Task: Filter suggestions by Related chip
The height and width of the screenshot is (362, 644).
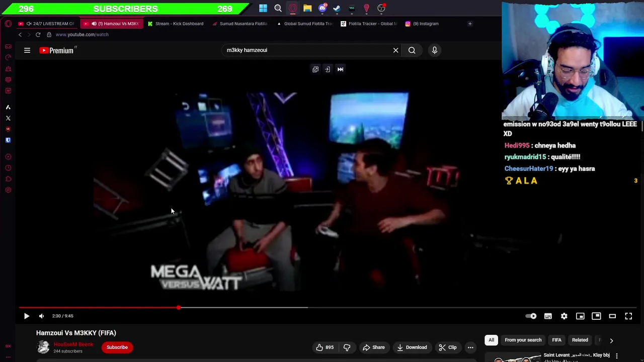Action: [x=580, y=340]
